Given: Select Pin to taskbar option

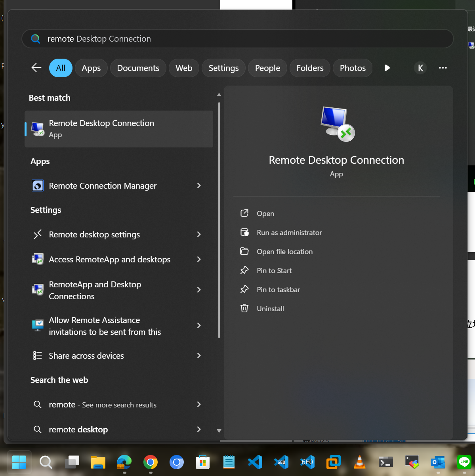Looking at the screenshot, I should [278, 290].
